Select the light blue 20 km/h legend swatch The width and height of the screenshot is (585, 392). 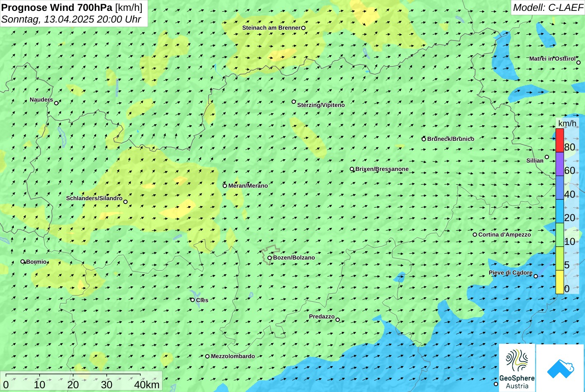point(560,211)
